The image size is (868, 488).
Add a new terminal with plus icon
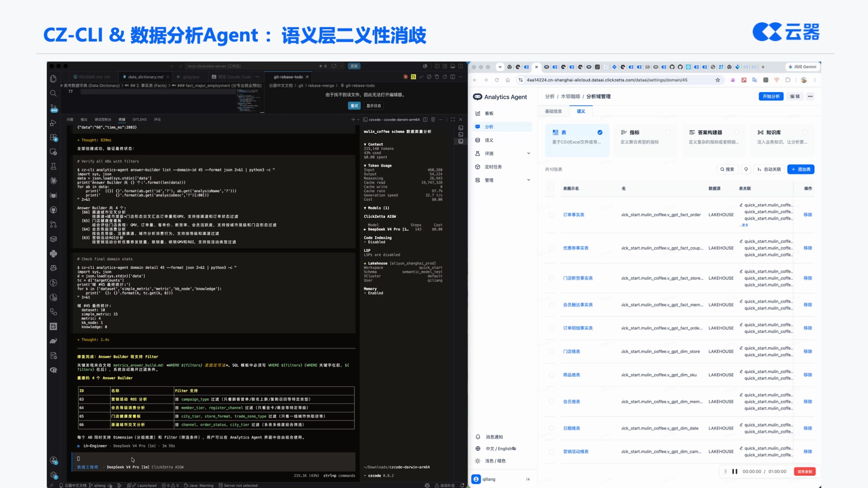pyautogui.click(x=353, y=119)
